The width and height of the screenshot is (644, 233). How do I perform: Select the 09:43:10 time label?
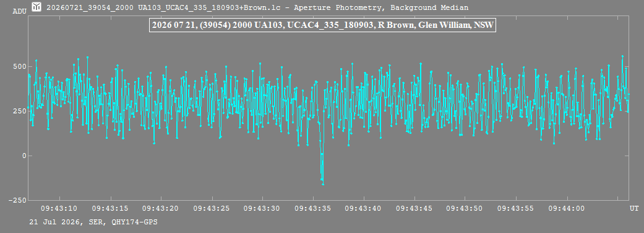pos(59,209)
